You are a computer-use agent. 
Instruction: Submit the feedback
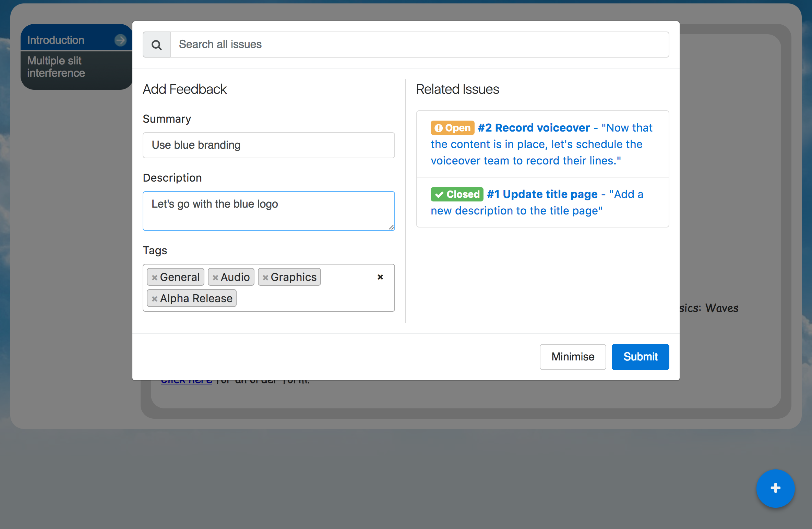(640, 357)
